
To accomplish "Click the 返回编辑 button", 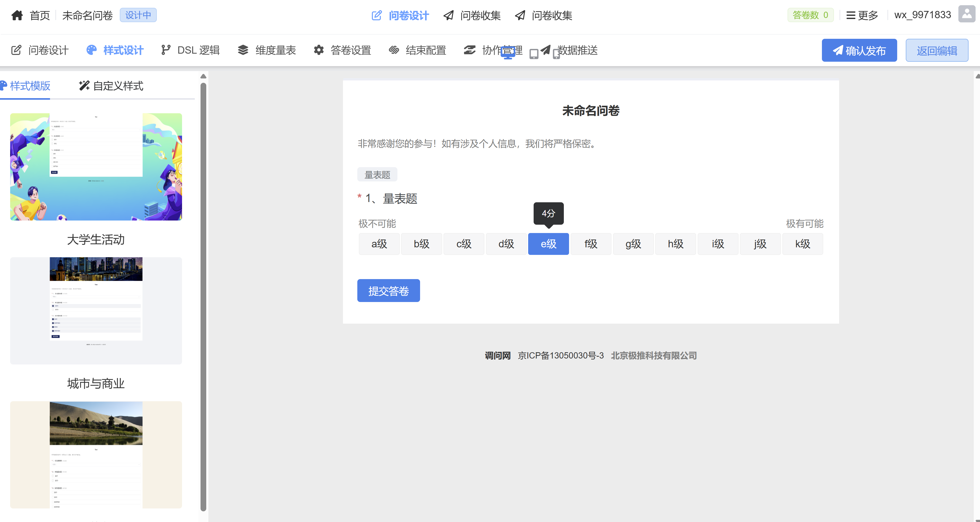I will point(937,50).
